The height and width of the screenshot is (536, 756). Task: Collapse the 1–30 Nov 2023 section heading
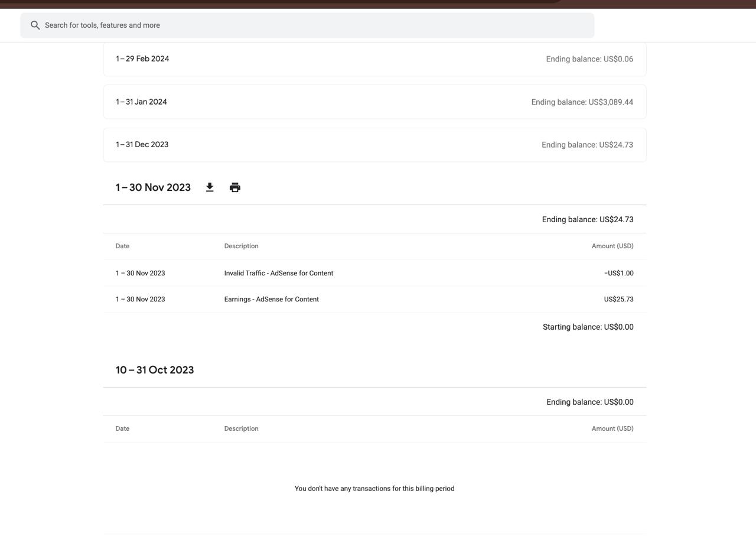tap(153, 187)
